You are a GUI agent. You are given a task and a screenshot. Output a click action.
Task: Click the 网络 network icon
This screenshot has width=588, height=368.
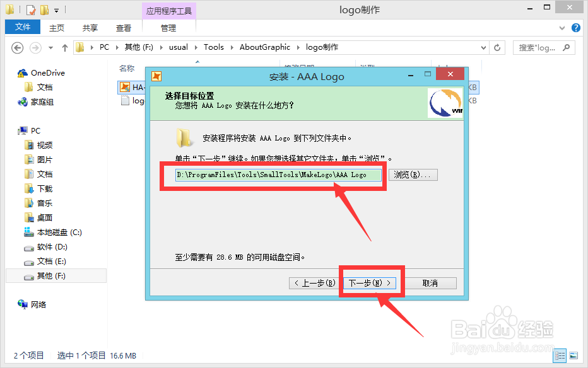(23, 304)
